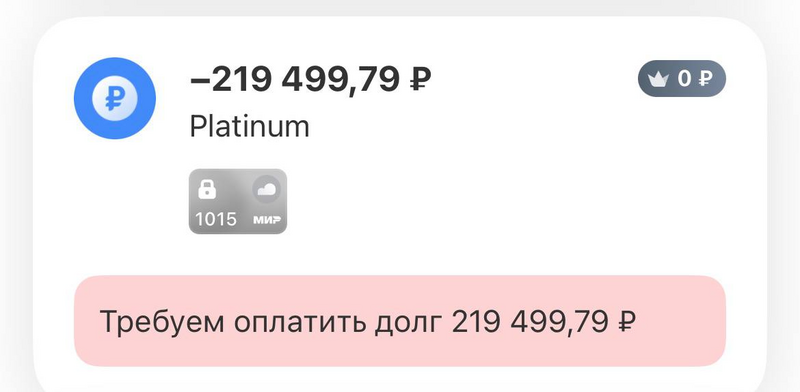Screen dimensions: 800x392
Task: Select the Platinum account name
Action: point(249,126)
